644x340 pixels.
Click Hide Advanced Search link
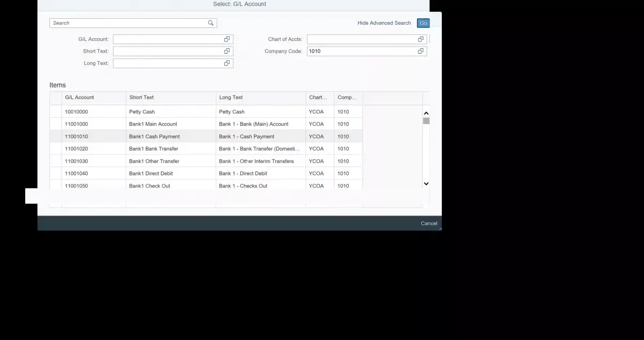[x=384, y=23]
